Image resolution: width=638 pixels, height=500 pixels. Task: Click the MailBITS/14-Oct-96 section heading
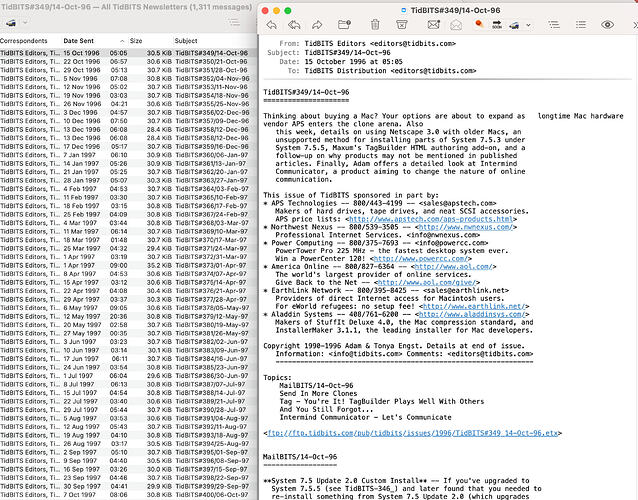(x=300, y=457)
